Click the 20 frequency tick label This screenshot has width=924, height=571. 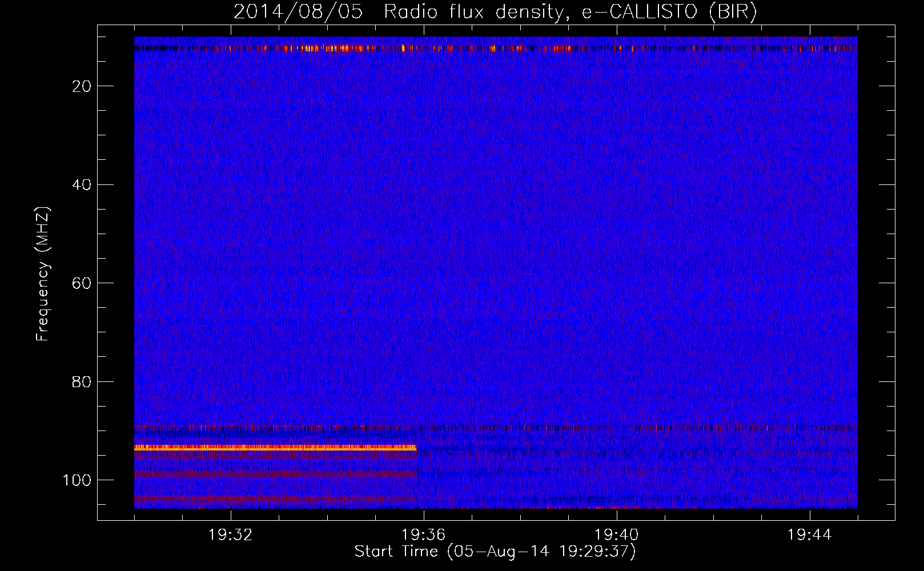pyautogui.click(x=82, y=86)
